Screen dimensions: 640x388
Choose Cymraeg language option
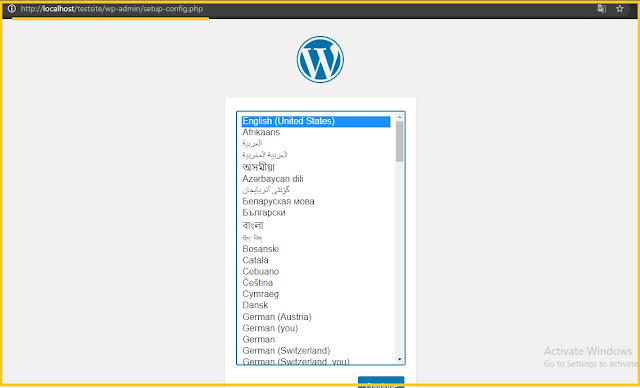[260, 294]
